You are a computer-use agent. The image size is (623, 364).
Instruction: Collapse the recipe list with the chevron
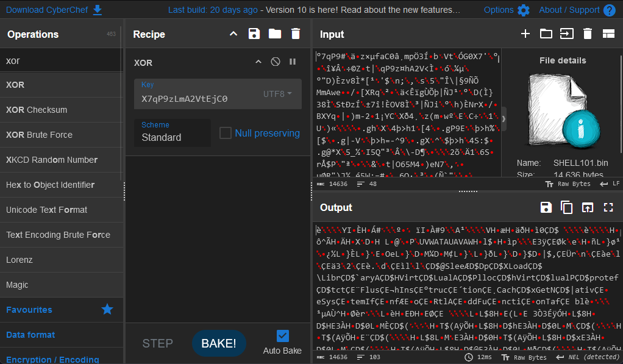233,34
